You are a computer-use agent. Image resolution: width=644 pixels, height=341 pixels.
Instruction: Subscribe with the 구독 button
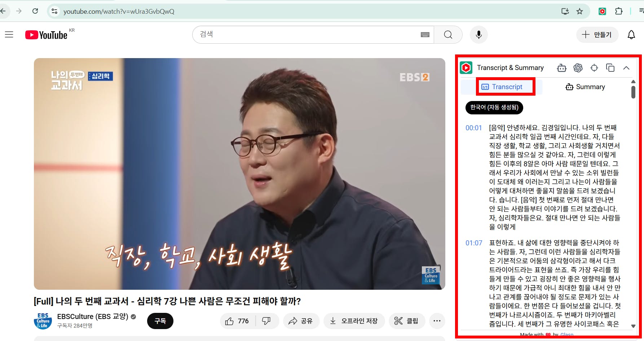pos(160,321)
